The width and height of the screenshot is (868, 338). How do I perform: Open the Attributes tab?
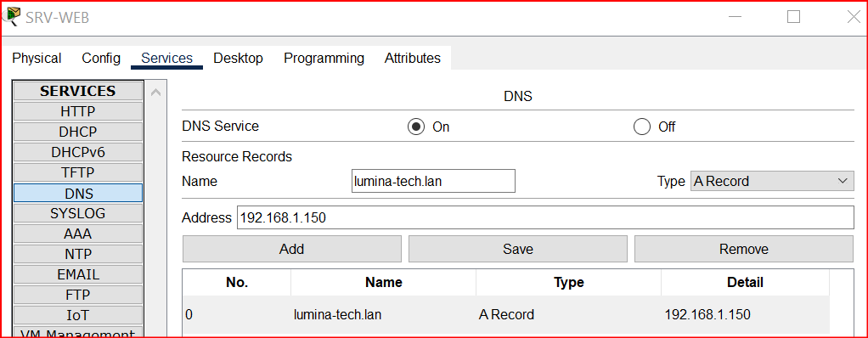point(413,58)
